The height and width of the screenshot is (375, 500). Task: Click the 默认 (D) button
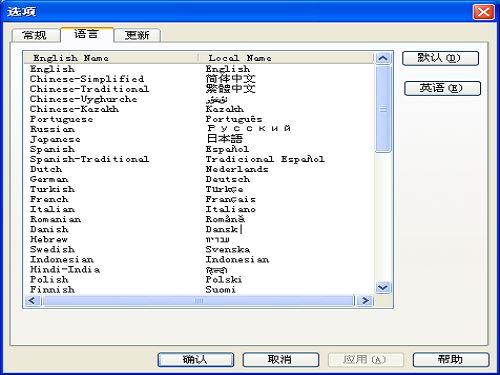(x=440, y=58)
